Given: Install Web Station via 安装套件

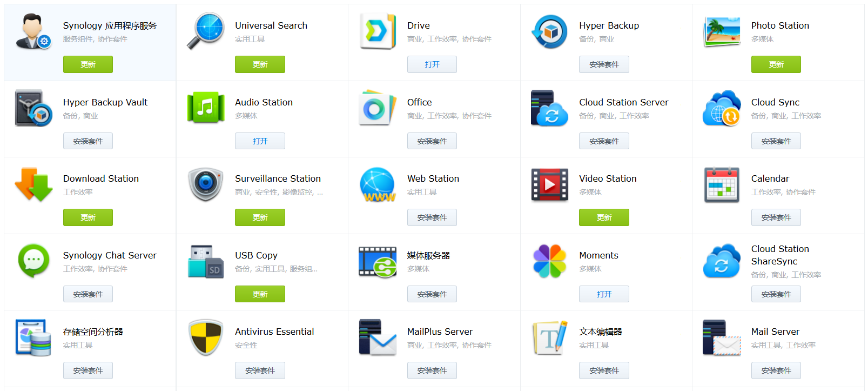Looking at the screenshot, I should click(432, 217).
